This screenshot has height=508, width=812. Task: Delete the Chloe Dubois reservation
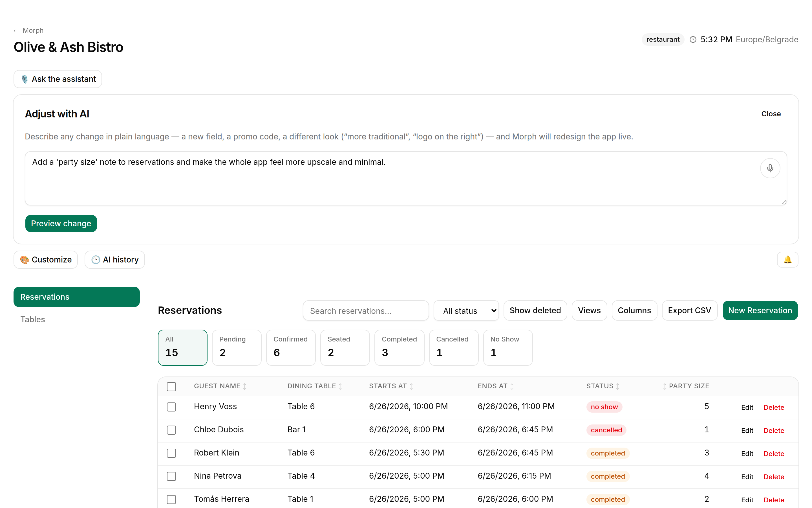click(774, 431)
